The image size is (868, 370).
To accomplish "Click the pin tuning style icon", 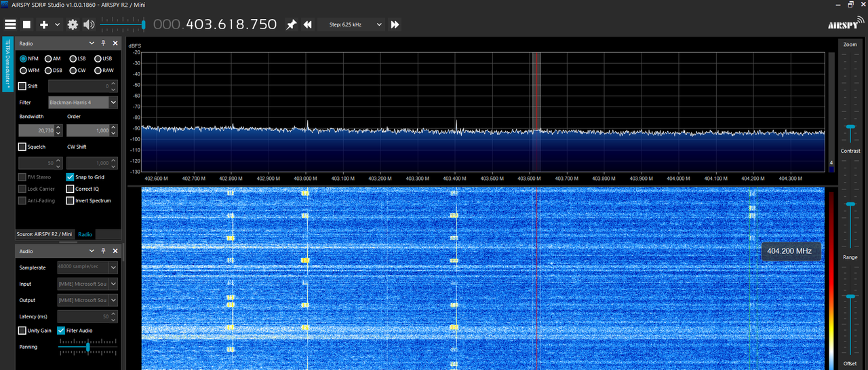I will [x=292, y=24].
